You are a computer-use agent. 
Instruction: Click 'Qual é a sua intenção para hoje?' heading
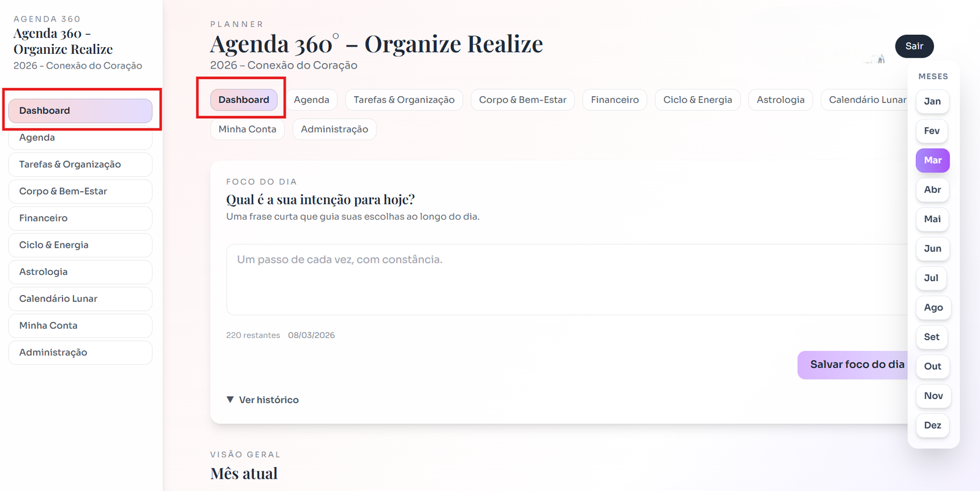[320, 200]
